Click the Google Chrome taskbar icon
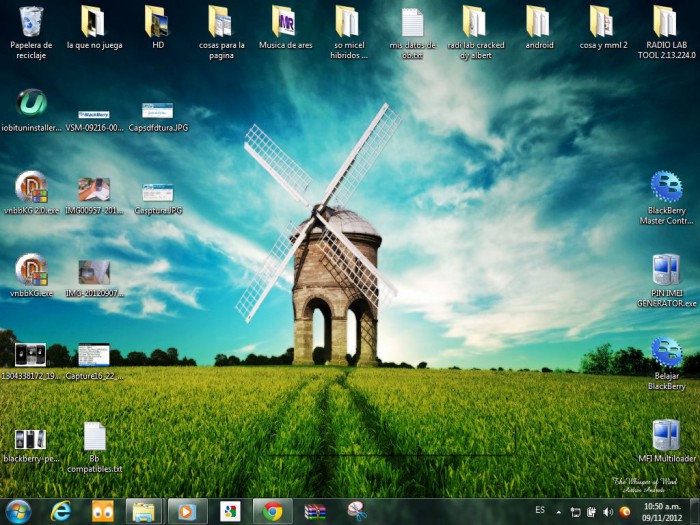 (x=272, y=511)
